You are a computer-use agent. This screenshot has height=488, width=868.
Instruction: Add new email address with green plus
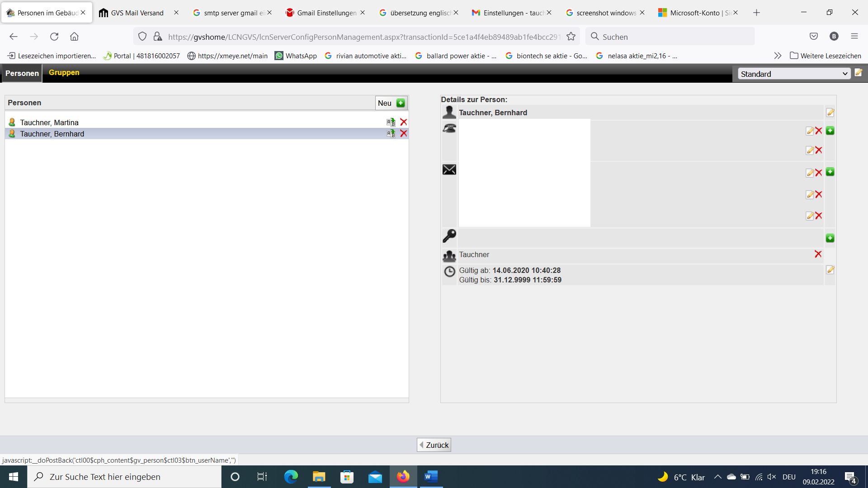coord(830,172)
